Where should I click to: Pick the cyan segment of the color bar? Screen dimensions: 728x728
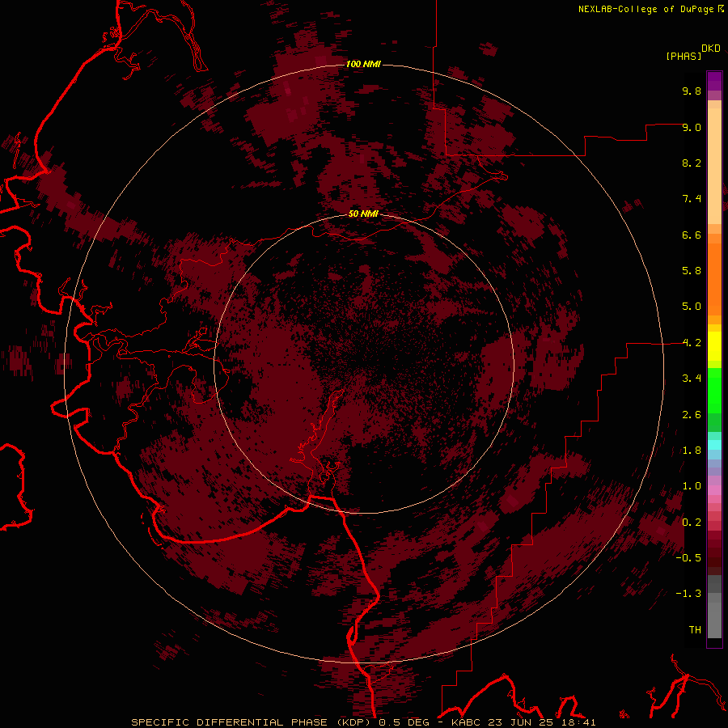(x=714, y=445)
